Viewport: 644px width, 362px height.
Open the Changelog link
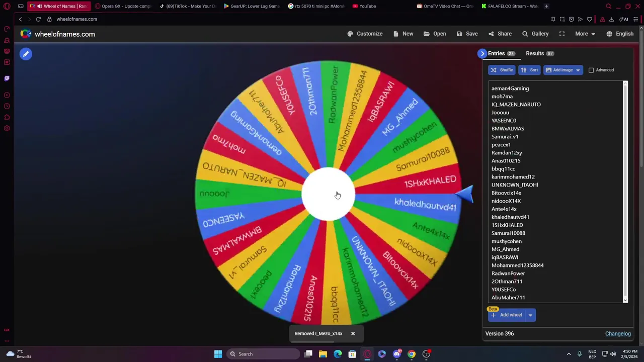[x=618, y=334]
